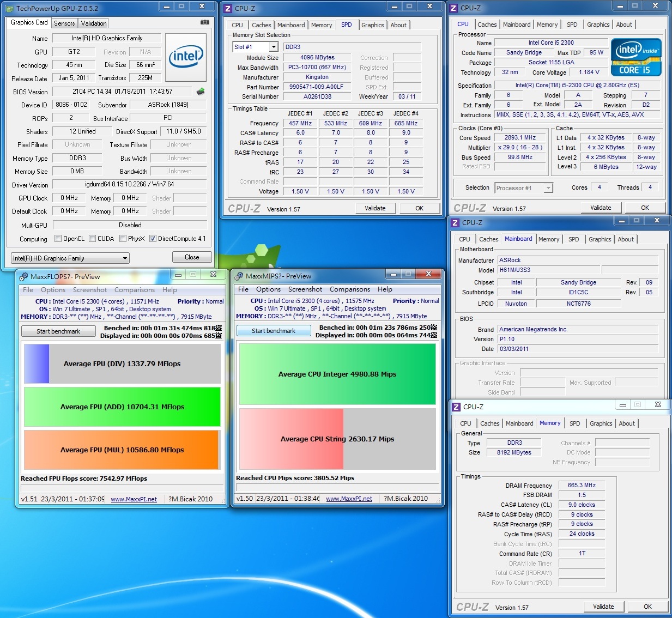Click OK in the CPU-Z CPU window

point(645,208)
